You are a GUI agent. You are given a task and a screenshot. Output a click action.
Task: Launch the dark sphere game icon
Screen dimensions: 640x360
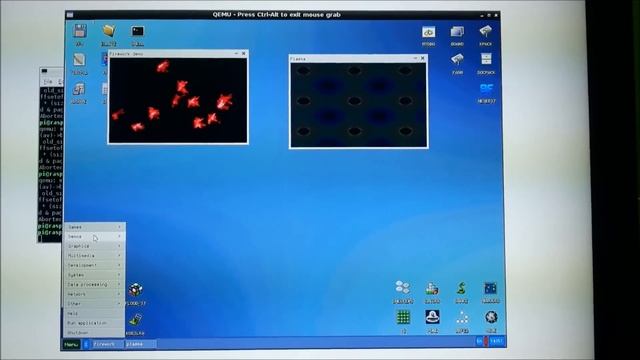click(491, 317)
